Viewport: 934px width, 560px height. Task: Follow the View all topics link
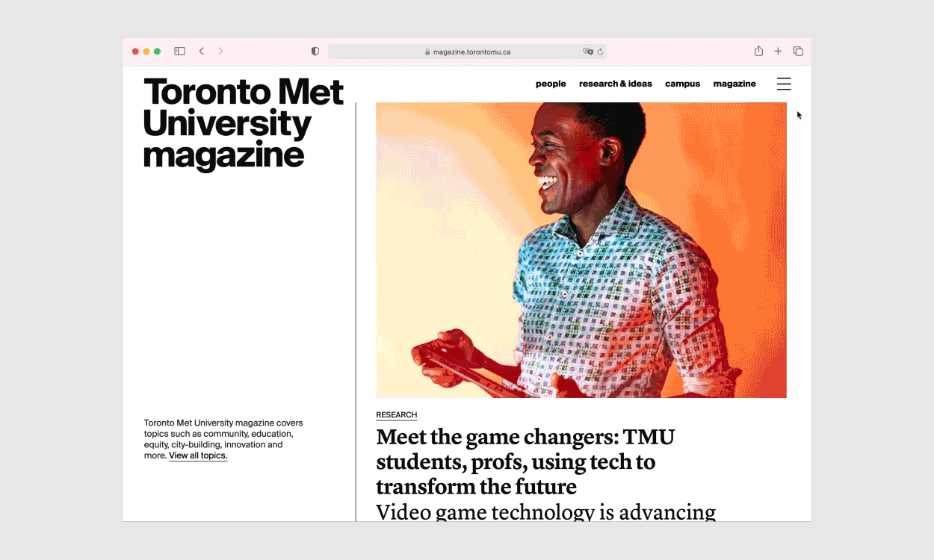198,455
